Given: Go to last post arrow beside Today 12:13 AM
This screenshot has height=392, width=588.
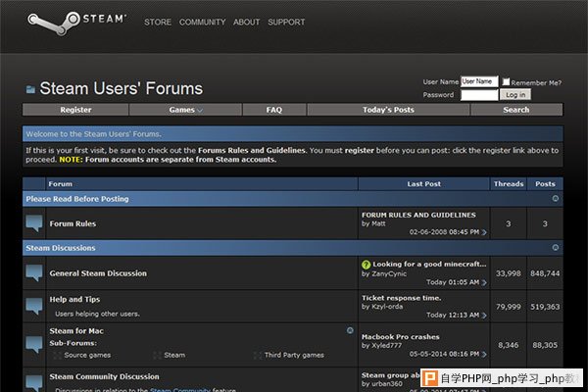Looking at the screenshot, I should 484,316.
